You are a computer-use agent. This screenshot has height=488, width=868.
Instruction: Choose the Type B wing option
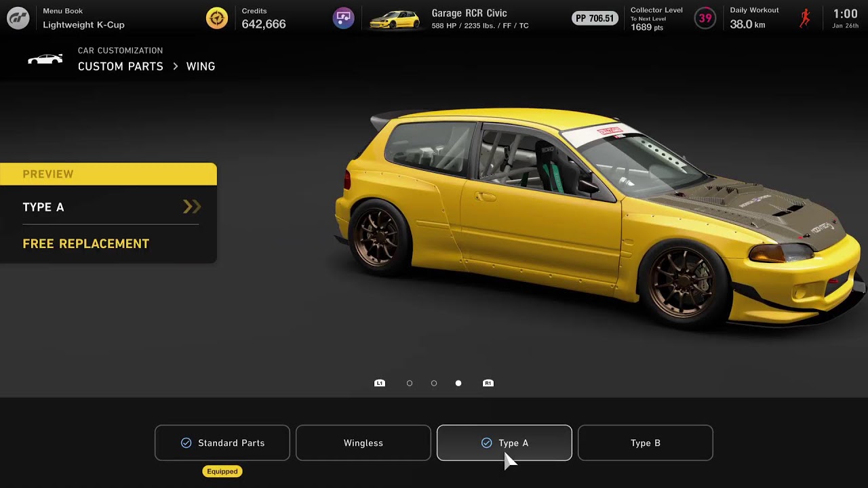[646, 443]
